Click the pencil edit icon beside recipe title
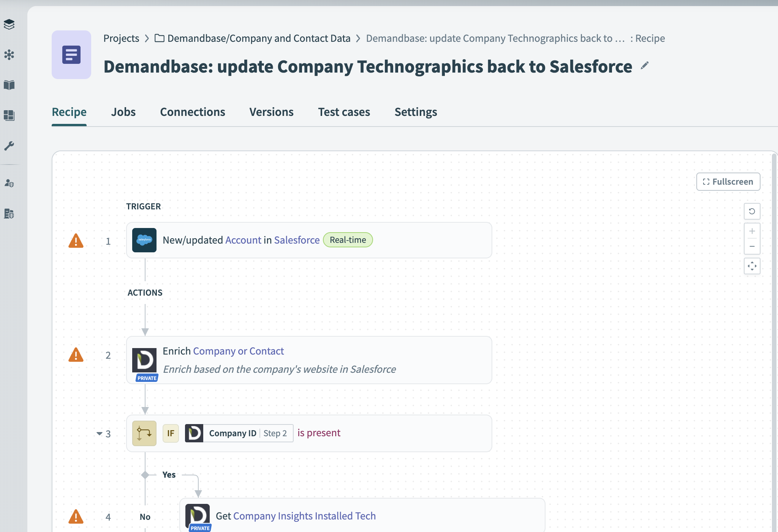778x532 pixels. pyautogui.click(x=644, y=66)
